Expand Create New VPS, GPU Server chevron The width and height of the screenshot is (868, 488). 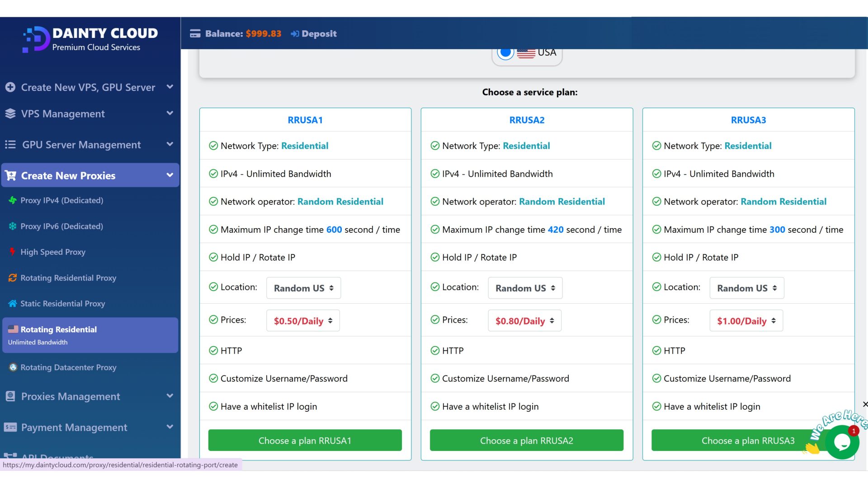pos(170,87)
